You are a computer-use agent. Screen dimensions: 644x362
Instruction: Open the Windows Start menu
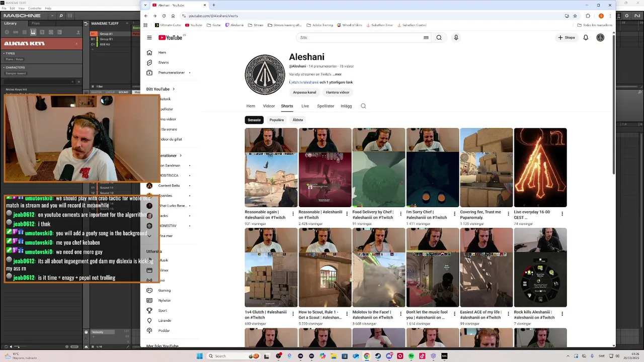coord(199,356)
